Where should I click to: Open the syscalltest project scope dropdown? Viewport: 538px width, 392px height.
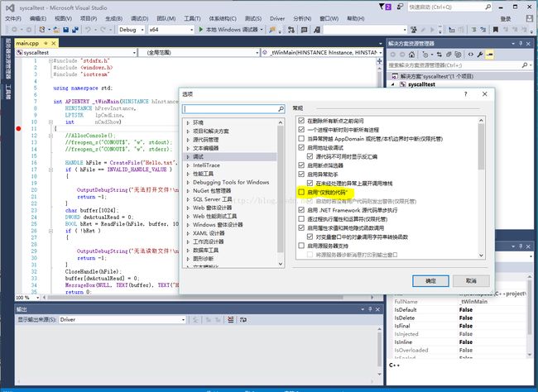(76, 52)
